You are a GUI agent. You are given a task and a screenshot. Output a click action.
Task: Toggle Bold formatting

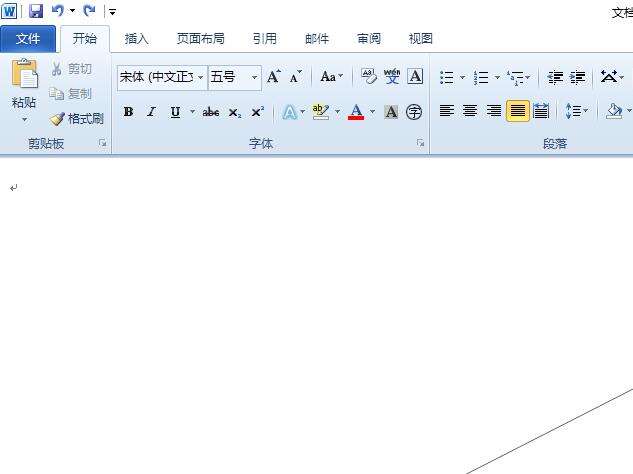pos(128,112)
